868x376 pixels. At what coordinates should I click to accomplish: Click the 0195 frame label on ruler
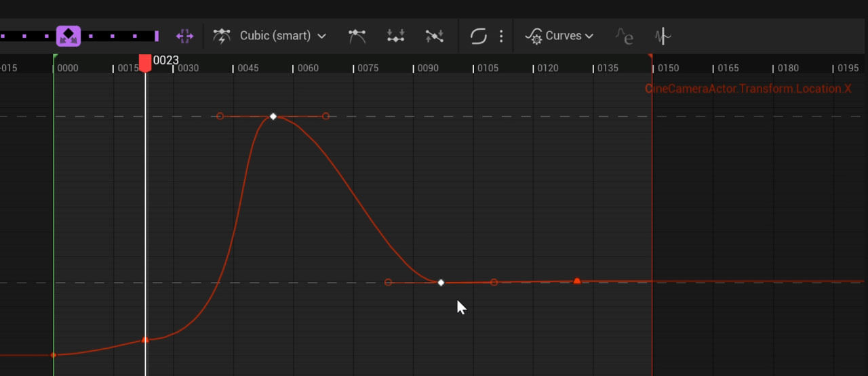click(x=848, y=68)
